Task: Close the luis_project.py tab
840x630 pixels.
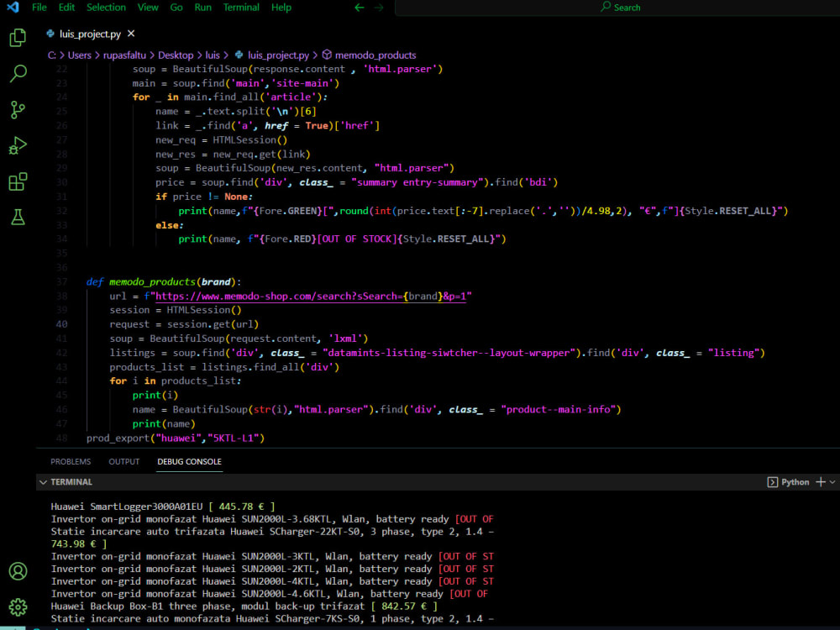Action: tap(131, 34)
